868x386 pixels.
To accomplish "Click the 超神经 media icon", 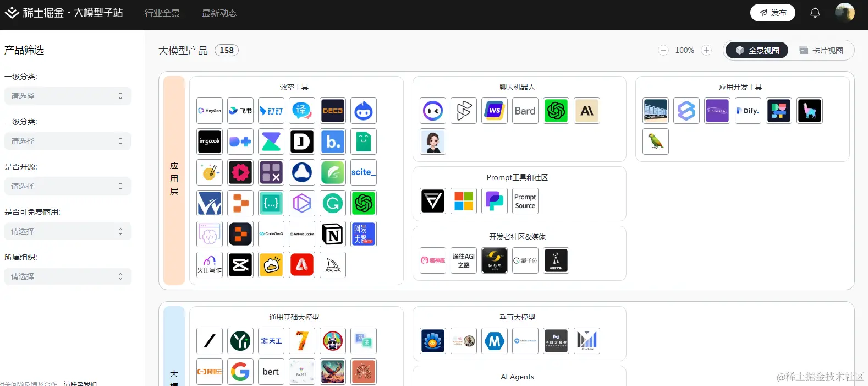I will pos(433,260).
